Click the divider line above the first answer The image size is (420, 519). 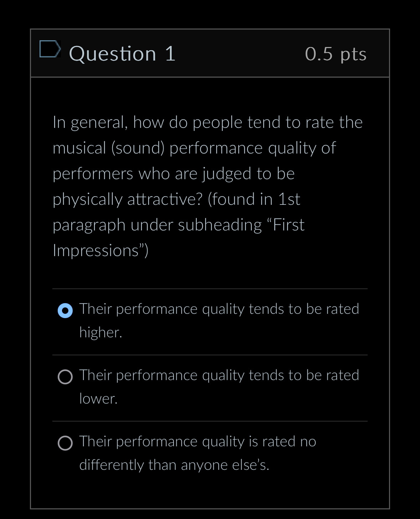pos(209,288)
